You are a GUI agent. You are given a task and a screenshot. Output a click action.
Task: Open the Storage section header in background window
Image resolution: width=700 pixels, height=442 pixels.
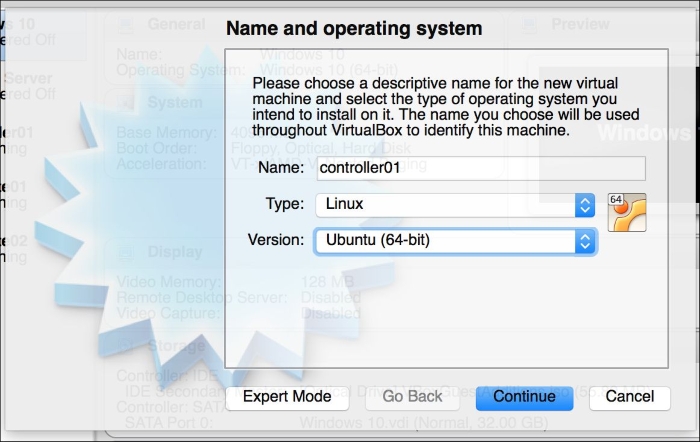176,346
